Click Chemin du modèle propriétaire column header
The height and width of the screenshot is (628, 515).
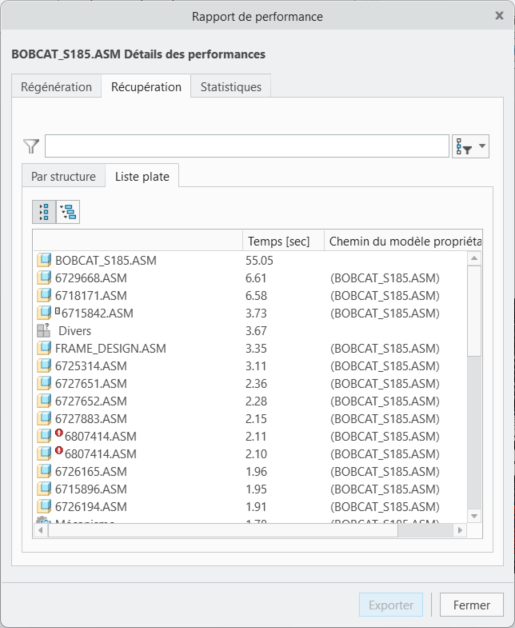403,241
